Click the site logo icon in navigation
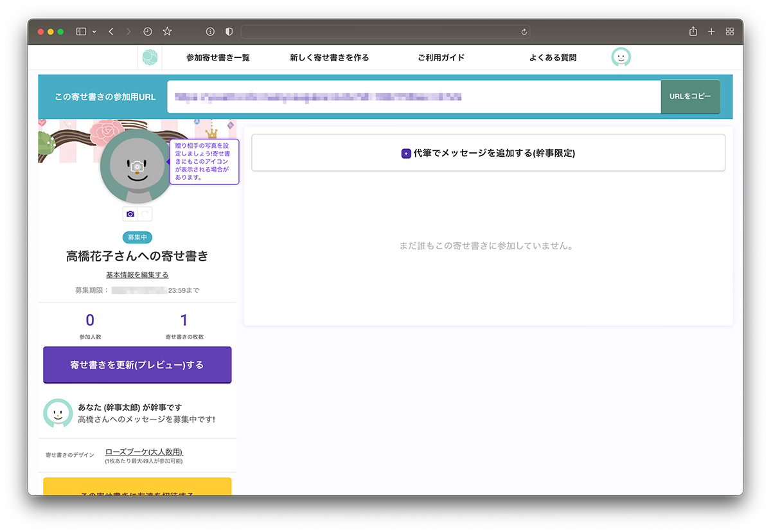Image resolution: width=771 pixels, height=532 pixels. coord(149,57)
